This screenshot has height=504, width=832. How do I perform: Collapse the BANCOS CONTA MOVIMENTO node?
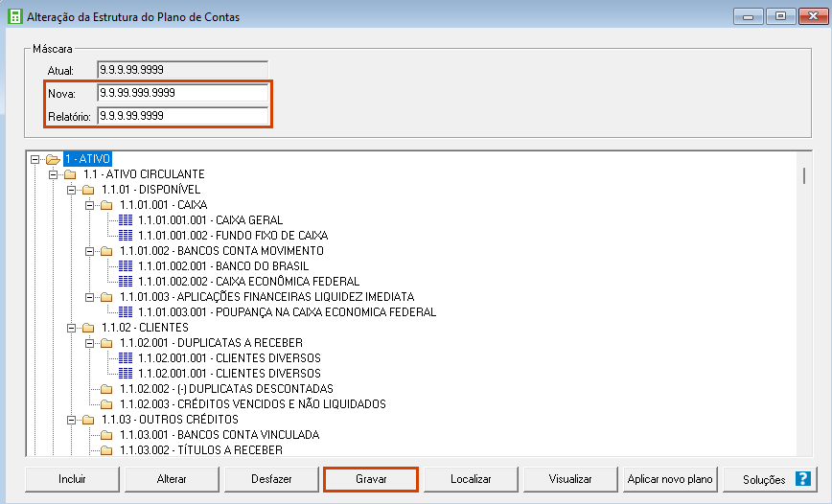coord(90,251)
